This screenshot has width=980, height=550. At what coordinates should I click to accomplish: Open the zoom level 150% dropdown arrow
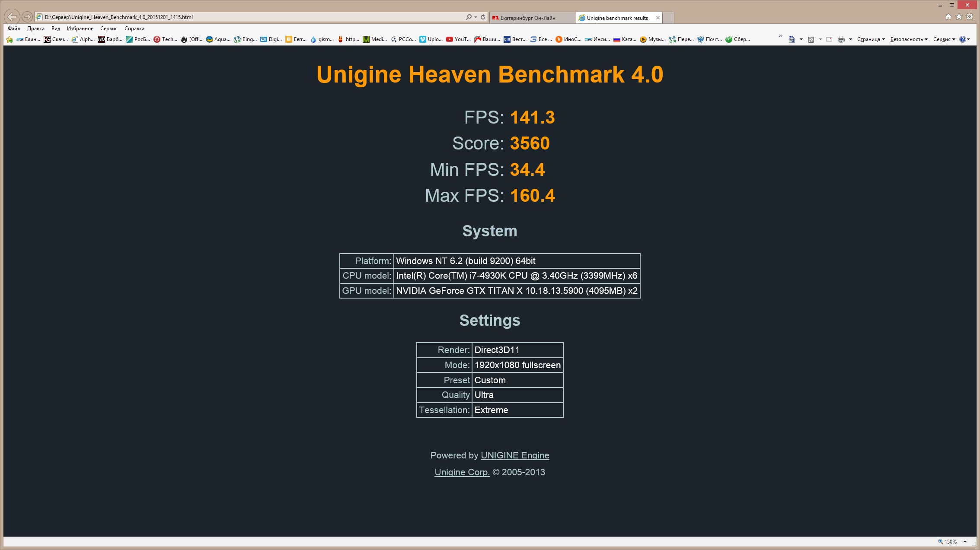coord(965,541)
